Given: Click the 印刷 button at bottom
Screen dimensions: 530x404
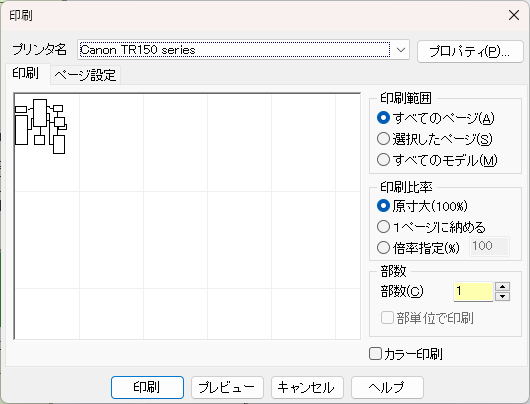Looking at the screenshot, I should (x=147, y=387).
